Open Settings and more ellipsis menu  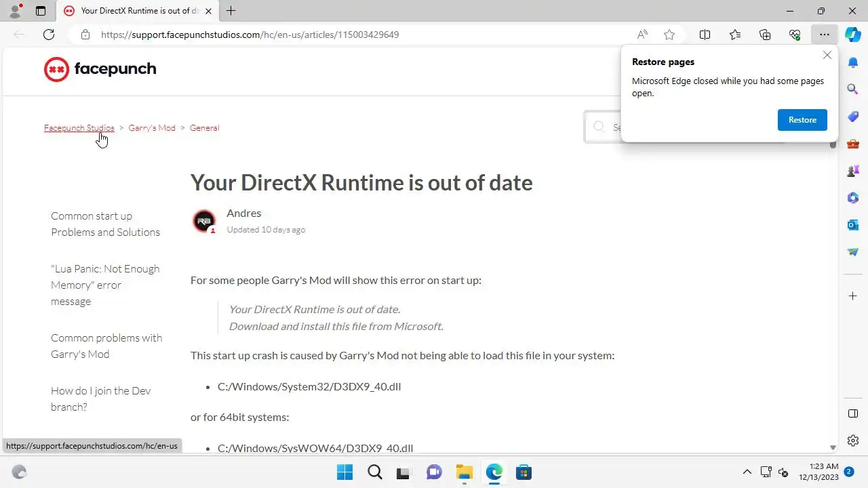824,35
